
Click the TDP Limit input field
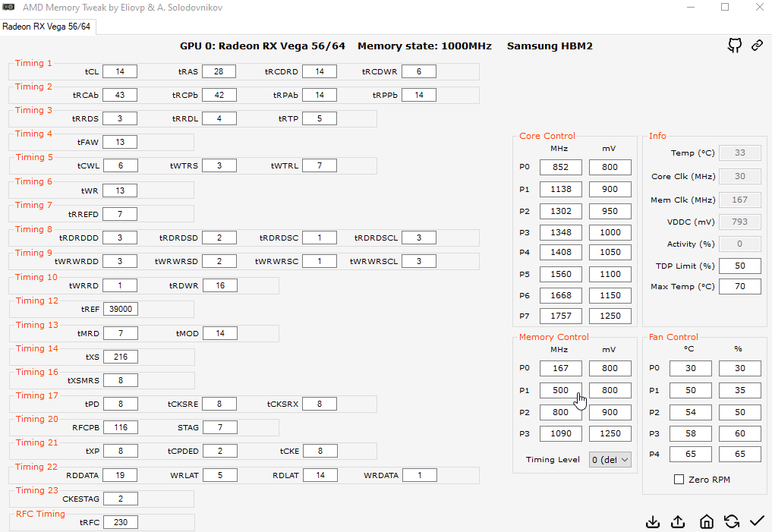pyautogui.click(x=740, y=266)
